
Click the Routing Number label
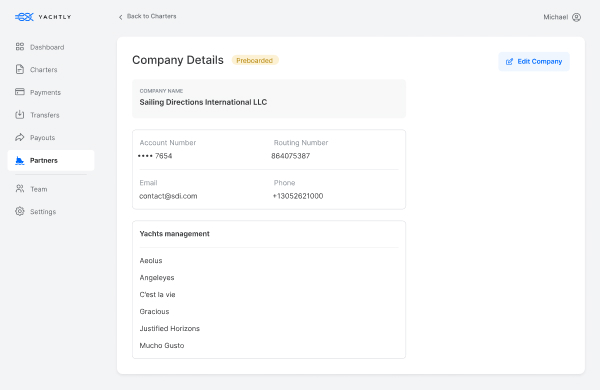click(301, 143)
